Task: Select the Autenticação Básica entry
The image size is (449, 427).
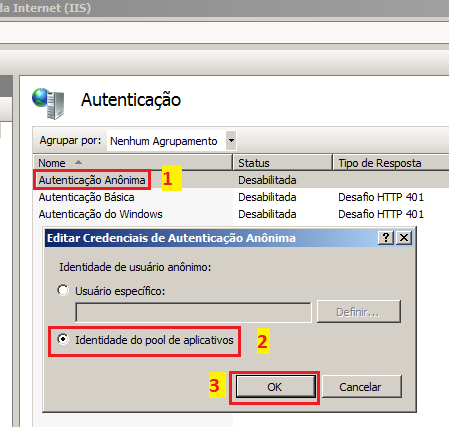Action: [x=86, y=197]
